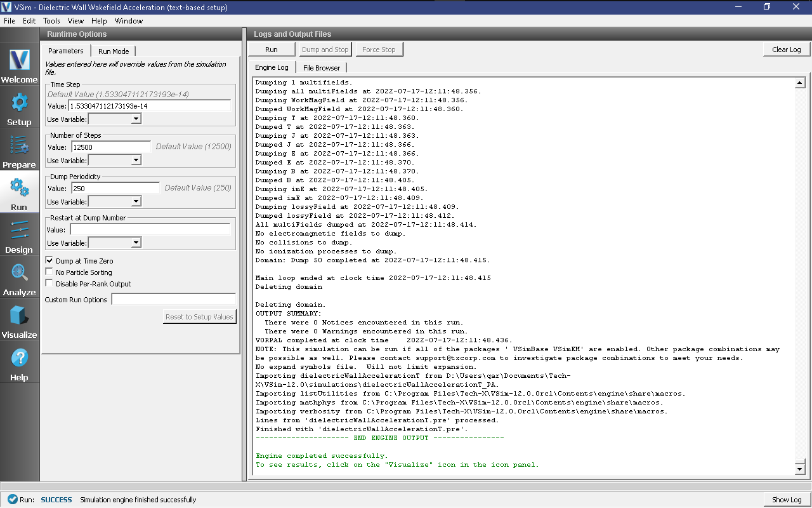Click SUCCESS text in status bar

(x=56, y=500)
